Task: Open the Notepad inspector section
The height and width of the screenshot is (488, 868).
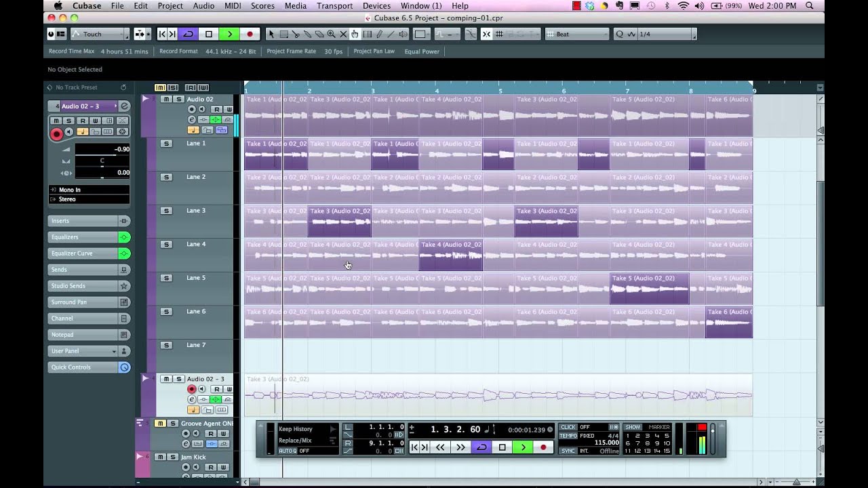Action: click(x=83, y=335)
